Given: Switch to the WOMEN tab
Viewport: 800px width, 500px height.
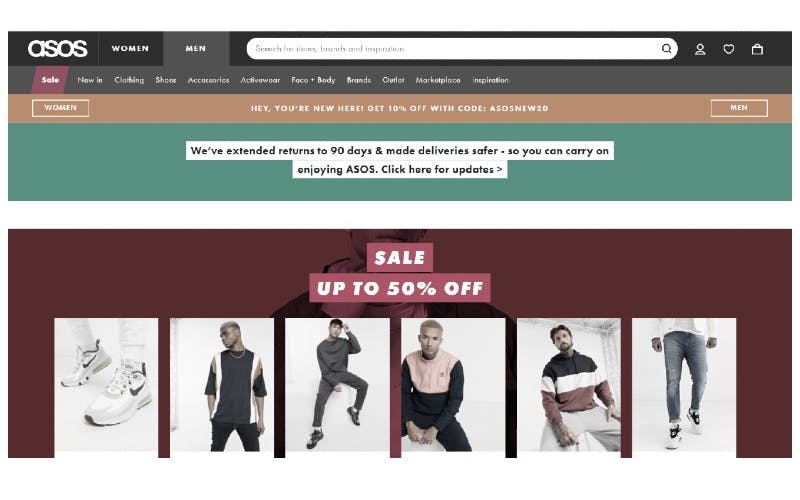Looking at the screenshot, I should tap(131, 48).
